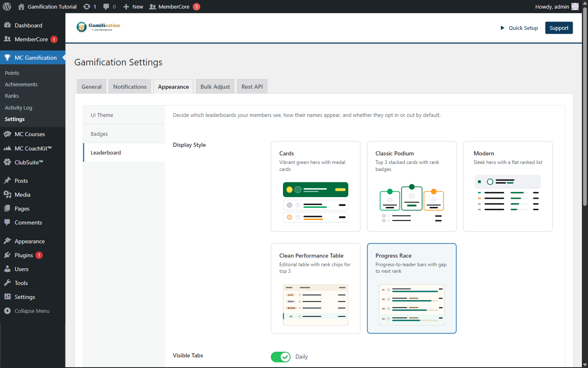The height and width of the screenshot is (368, 588).
Task: Click the Tools wrench icon
Action: pos(7,283)
